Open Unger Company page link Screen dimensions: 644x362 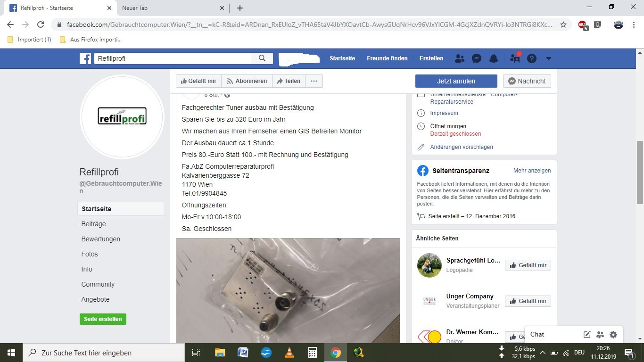point(470,296)
